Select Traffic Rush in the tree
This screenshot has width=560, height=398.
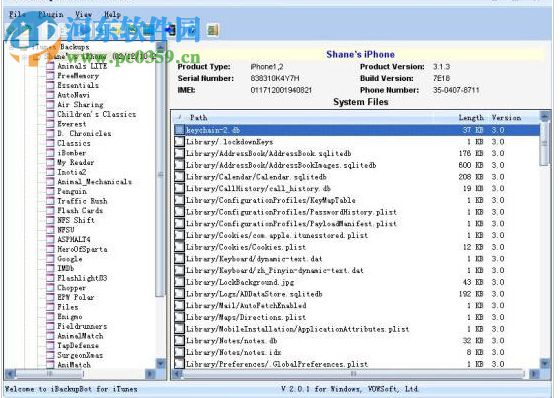(x=82, y=201)
